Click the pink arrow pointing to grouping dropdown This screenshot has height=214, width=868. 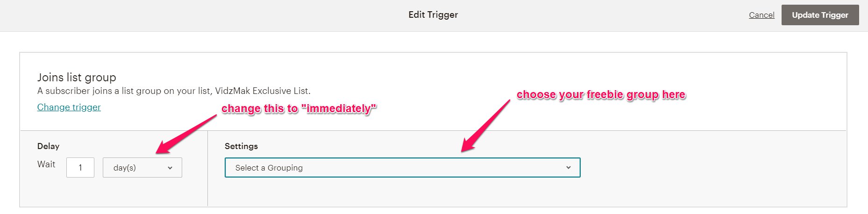[486, 125]
